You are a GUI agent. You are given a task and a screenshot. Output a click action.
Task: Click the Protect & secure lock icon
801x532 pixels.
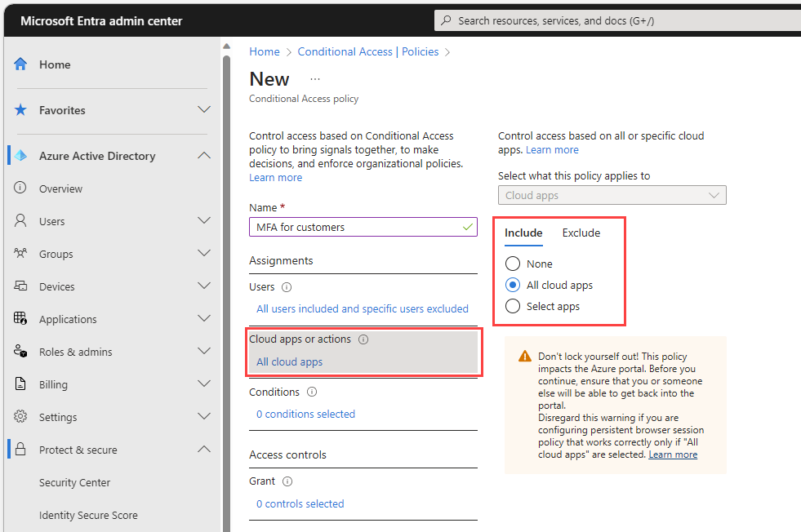tap(20, 450)
